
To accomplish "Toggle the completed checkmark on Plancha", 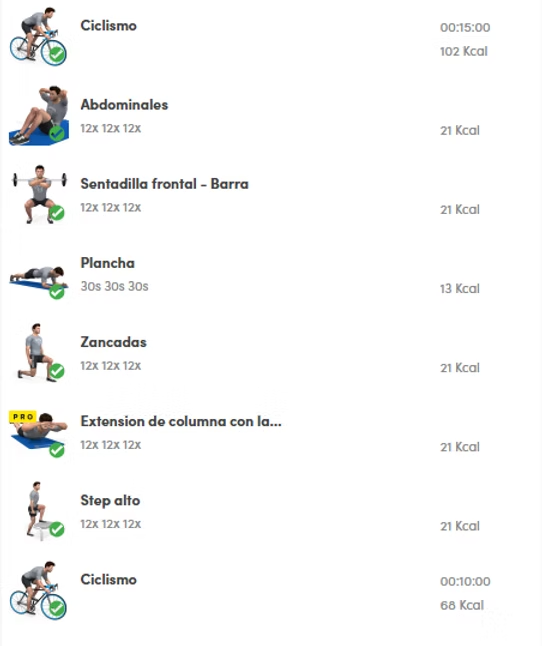I will [x=57, y=292].
